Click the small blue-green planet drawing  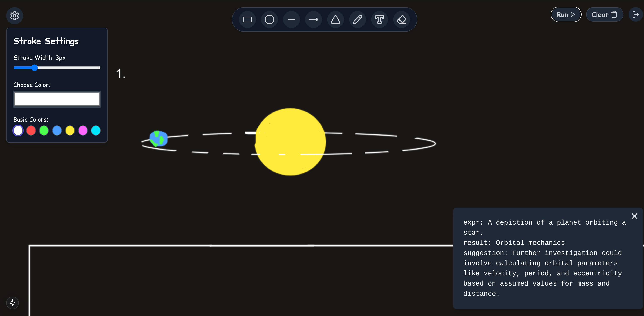159,138
